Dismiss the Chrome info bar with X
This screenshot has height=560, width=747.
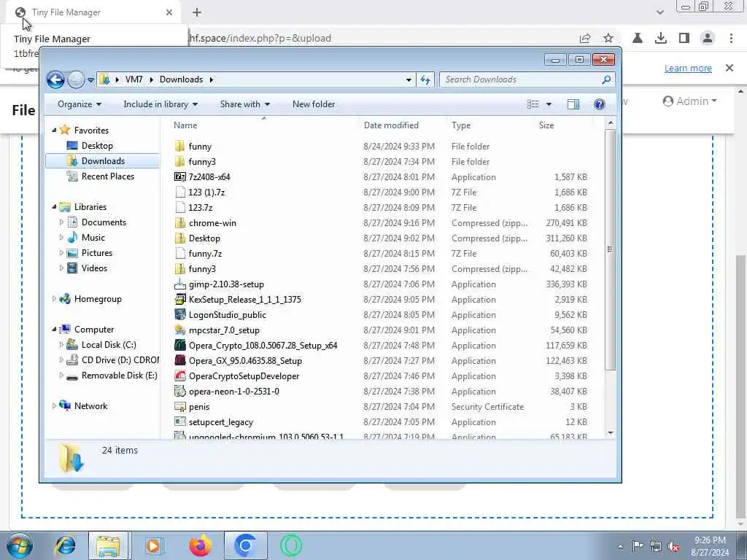[729, 68]
